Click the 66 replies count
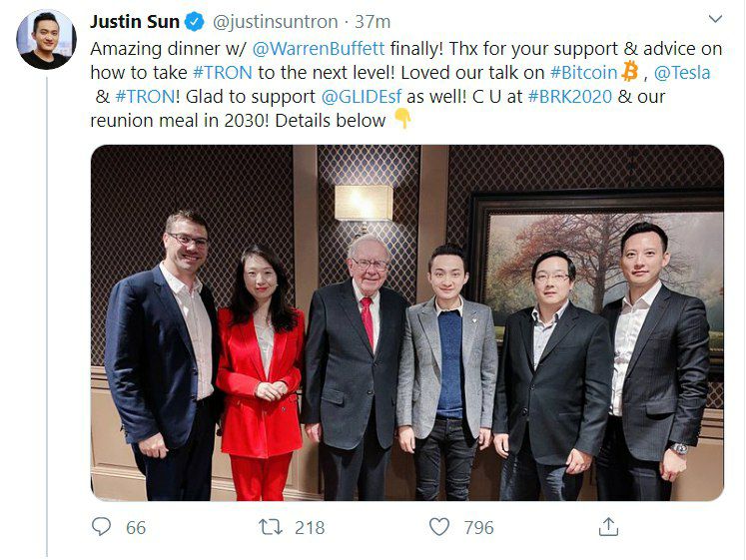746x560 pixels. click(x=136, y=527)
